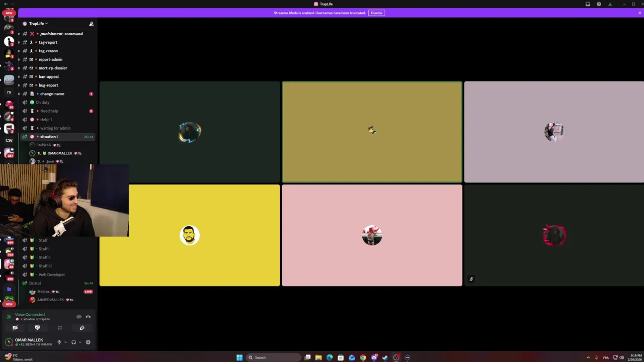Toggle noise suppression waveform icon
Viewport: 644px width, 362px height.
[79, 316]
